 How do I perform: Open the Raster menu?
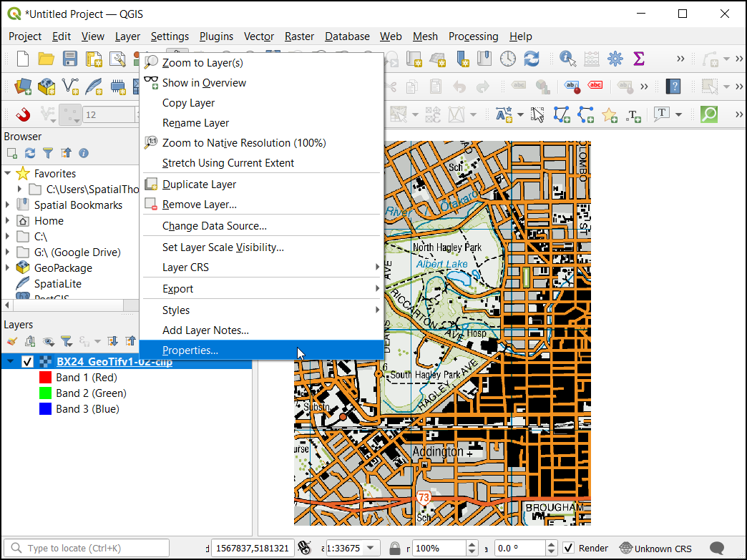point(299,36)
